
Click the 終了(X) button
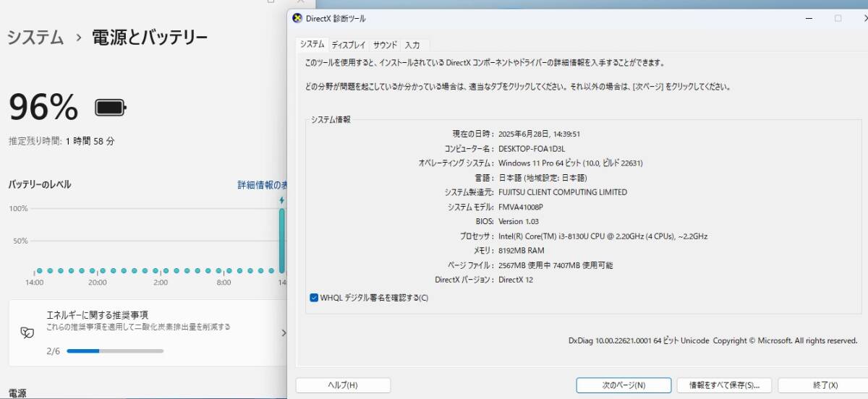825,385
